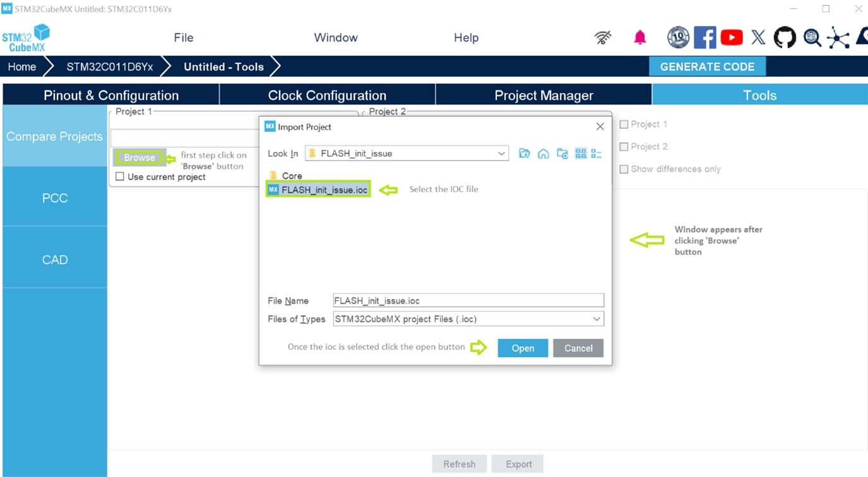This screenshot has width=868, height=477.
Task: Open the YouTube icon
Action: [x=732, y=38]
